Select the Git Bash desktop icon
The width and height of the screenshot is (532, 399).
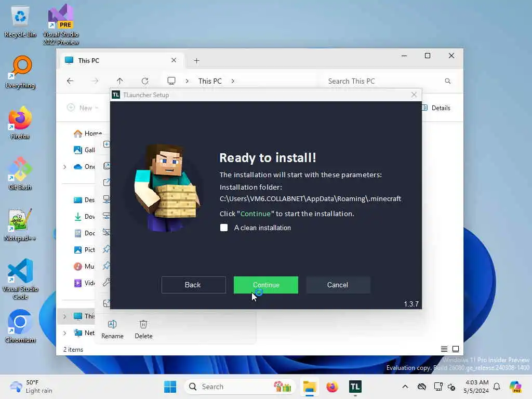click(x=20, y=174)
